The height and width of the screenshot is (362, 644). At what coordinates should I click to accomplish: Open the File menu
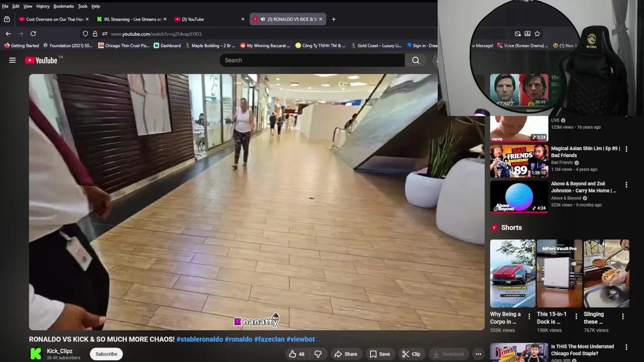(x=5, y=6)
